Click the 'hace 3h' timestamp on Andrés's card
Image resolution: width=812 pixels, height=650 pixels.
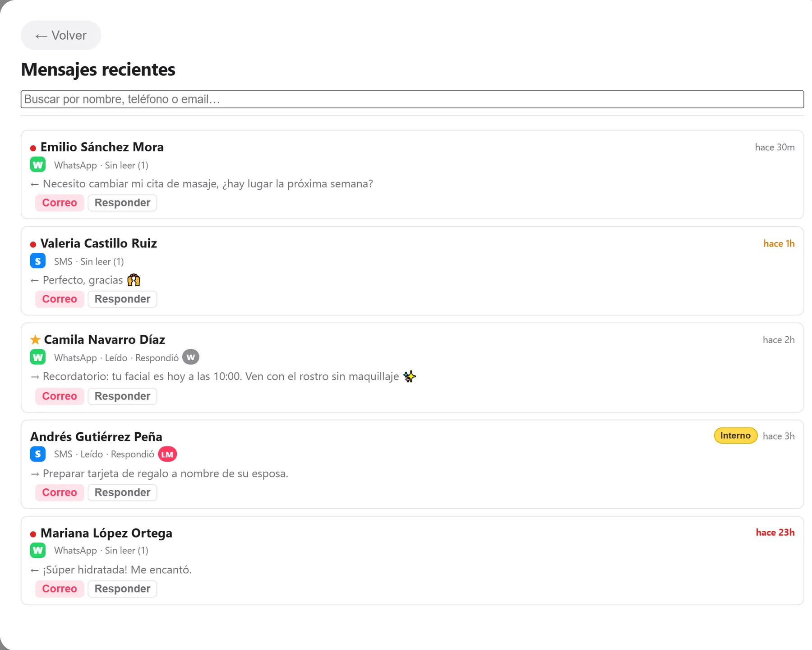[779, 436]
